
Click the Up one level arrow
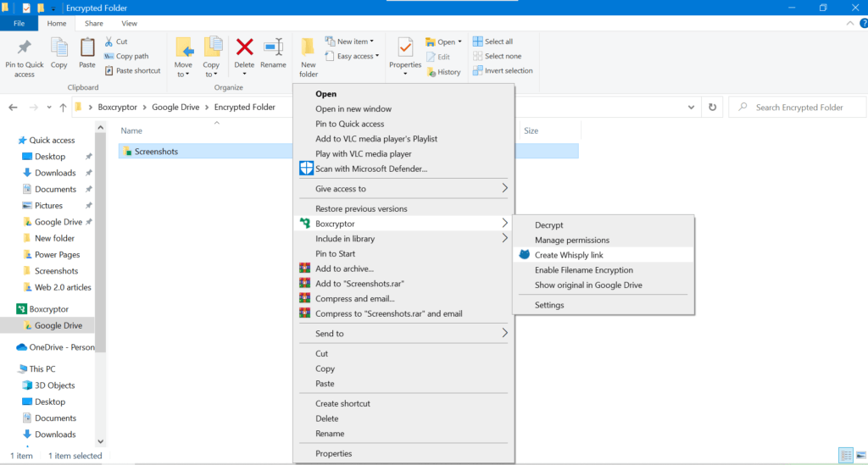click(63, 108)
